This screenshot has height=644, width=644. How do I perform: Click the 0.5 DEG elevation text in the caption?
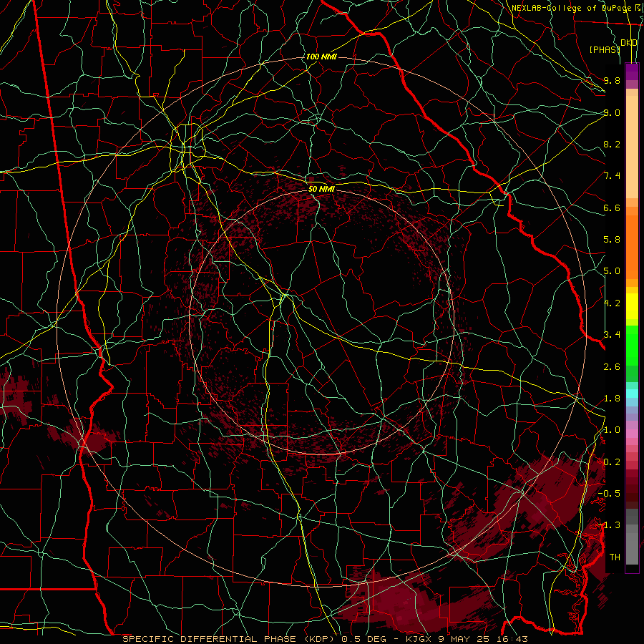tap(365, 639)
